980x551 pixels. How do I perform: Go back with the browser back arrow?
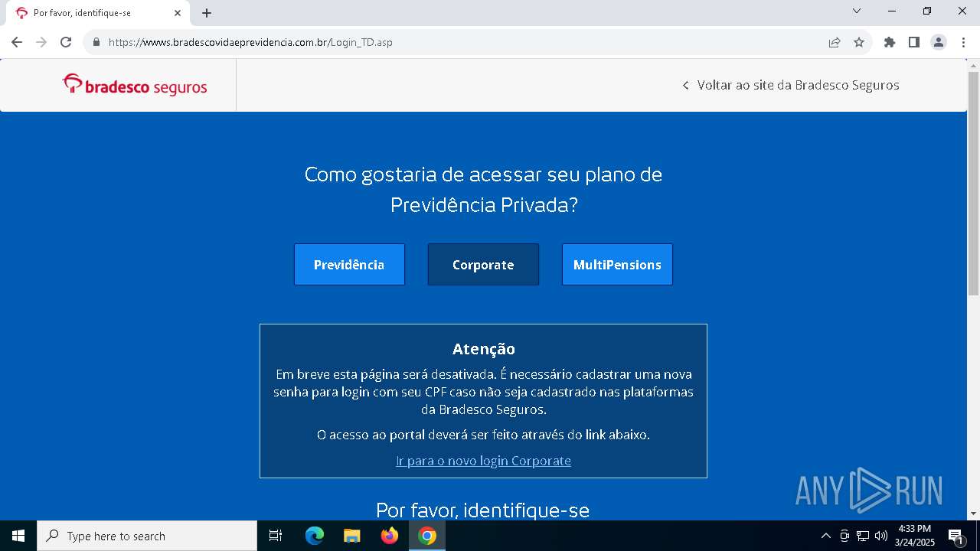point(17,42)
